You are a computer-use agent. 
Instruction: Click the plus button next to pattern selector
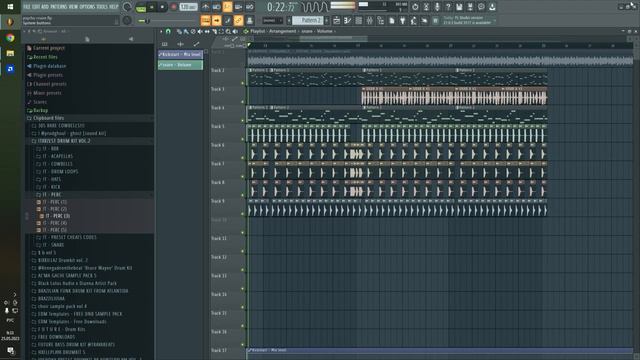(x=327, y=20)
